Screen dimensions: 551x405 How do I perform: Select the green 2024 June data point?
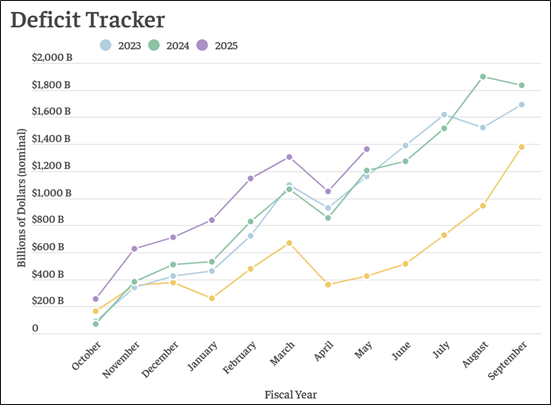(405, 161)
